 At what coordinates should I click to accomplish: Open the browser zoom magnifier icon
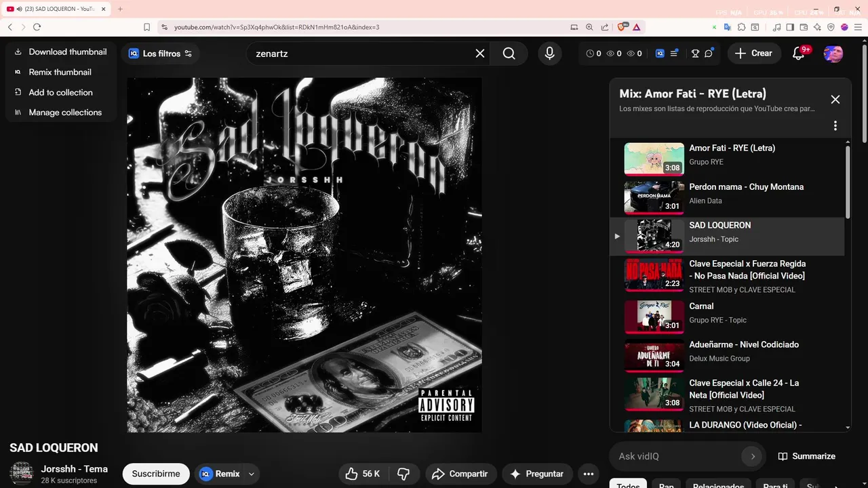tap(589, 27)
